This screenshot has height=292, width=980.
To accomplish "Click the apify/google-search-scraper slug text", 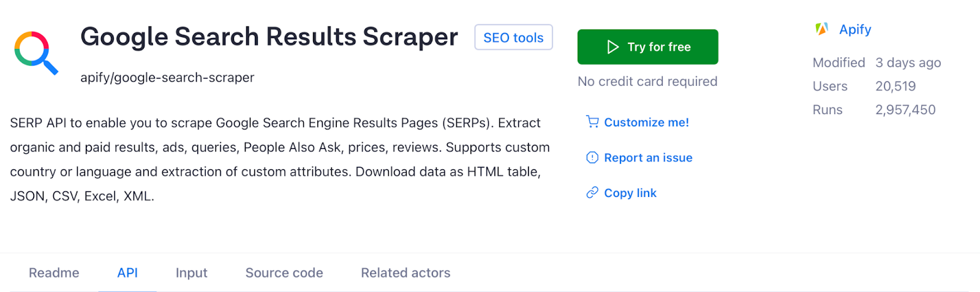I will [x=167, y=78].
